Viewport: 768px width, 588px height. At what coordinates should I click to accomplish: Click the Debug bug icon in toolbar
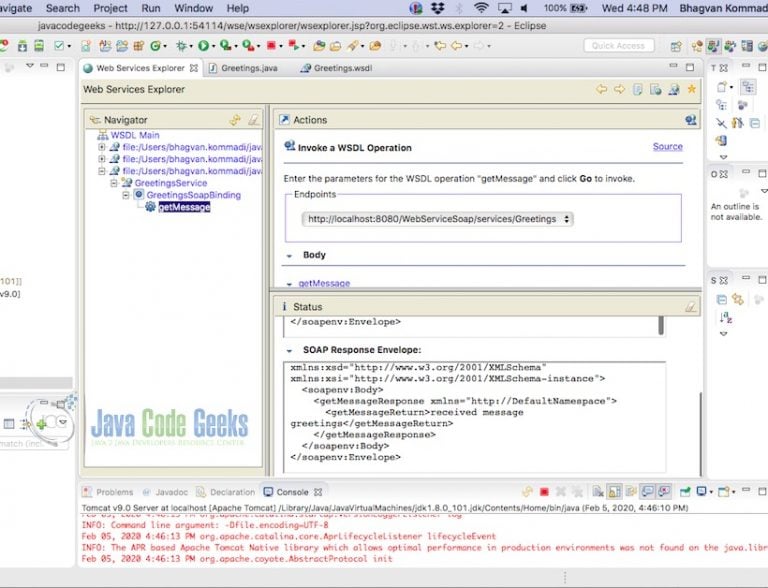(181, 46)
